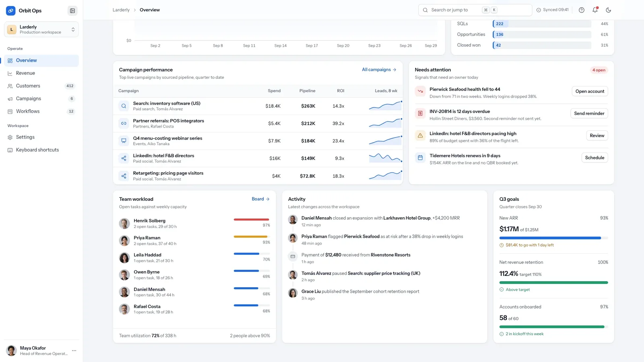
Task: Click the Synced 09:41 status
Action: point(553,10)
